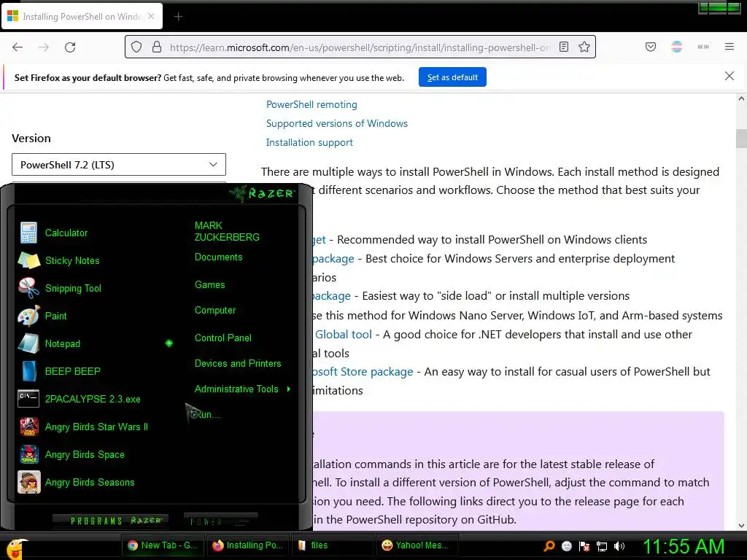This screenshot has width=747, height=560.
Task: Click the address bar URL field
Action: point(360,47)
